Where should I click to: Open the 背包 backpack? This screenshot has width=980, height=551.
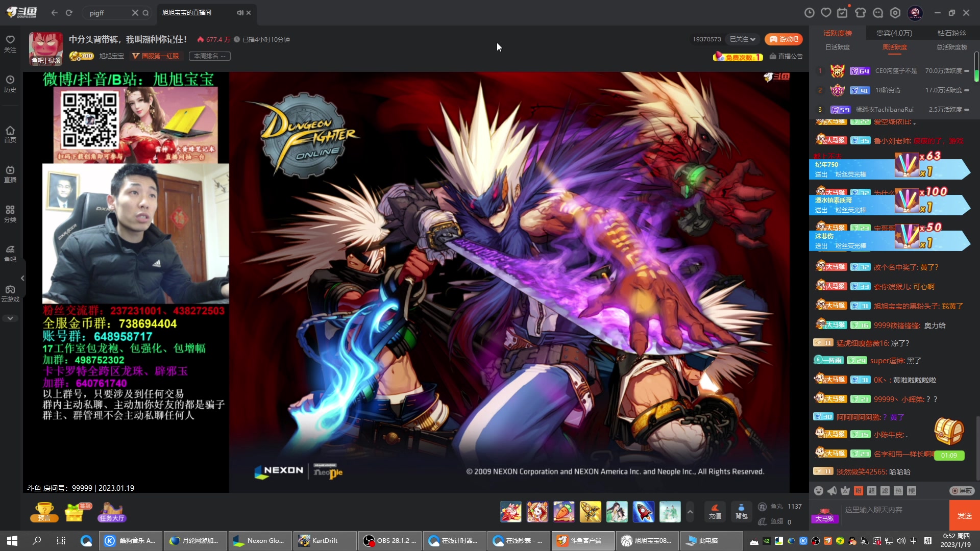pyautogui.click(x=741, y=512)
